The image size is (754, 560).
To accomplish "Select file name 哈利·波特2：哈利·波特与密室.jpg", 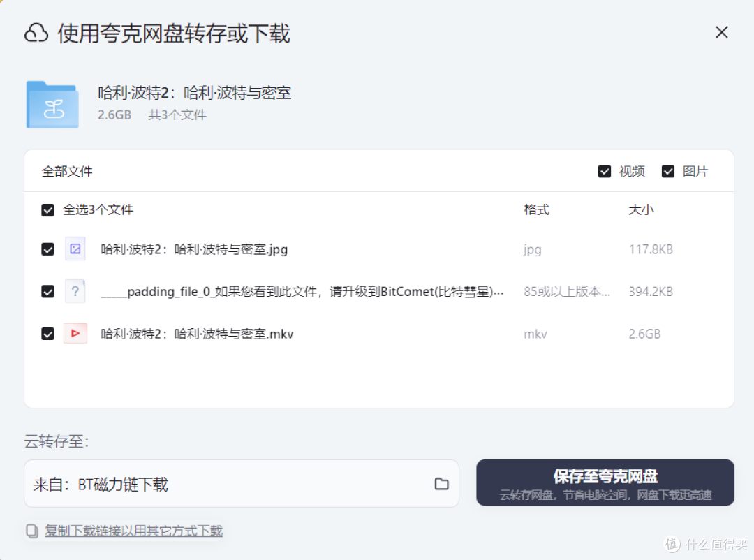I will (x=194, y=249).
